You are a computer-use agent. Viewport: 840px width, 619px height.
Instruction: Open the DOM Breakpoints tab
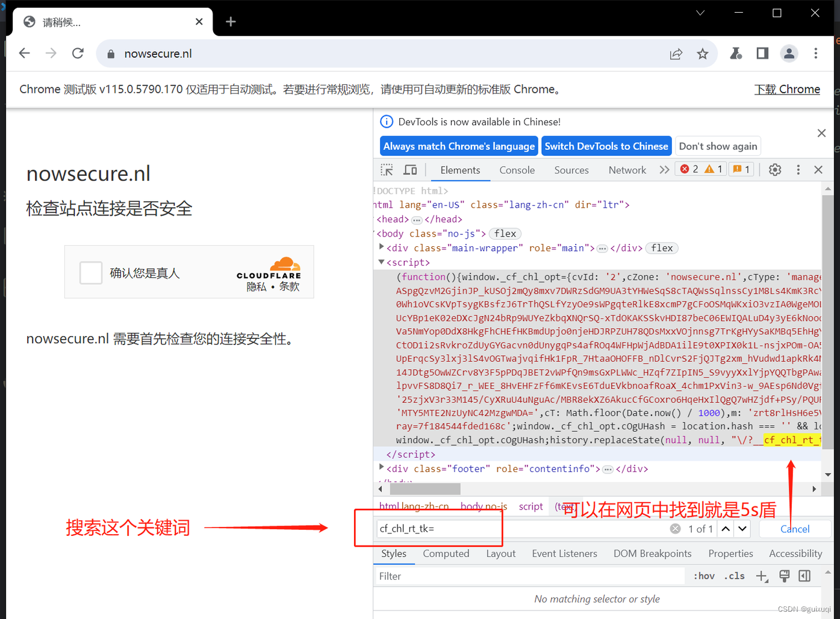[x=652, y=553]
